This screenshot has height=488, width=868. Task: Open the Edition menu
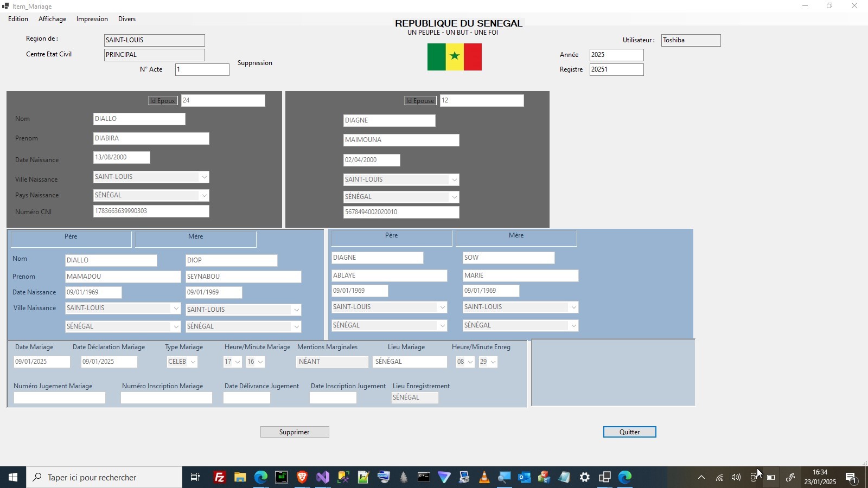[18, 19]
